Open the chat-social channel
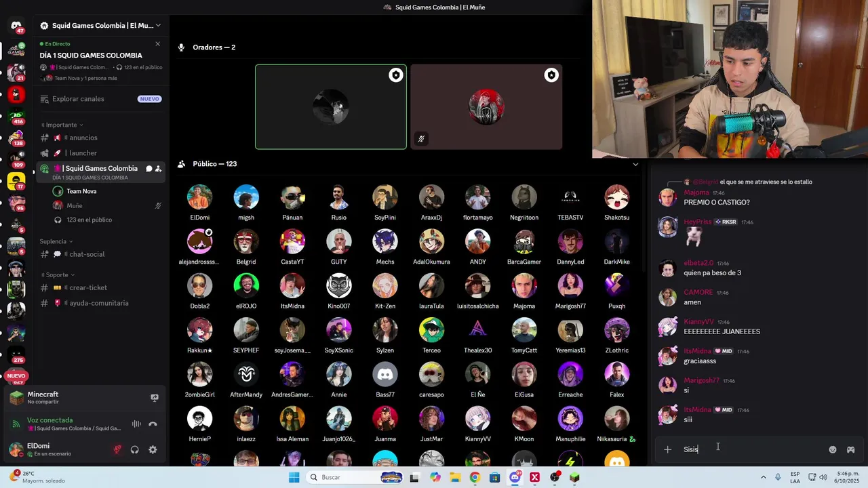 coord(100,254)
